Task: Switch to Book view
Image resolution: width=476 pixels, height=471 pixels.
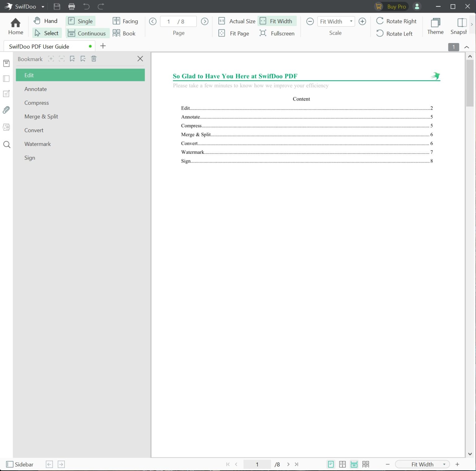Action: click(x=124, y=33)
